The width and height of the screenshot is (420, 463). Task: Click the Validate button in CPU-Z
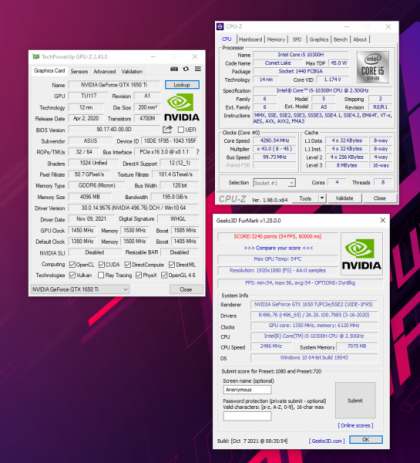pos(344,198)
